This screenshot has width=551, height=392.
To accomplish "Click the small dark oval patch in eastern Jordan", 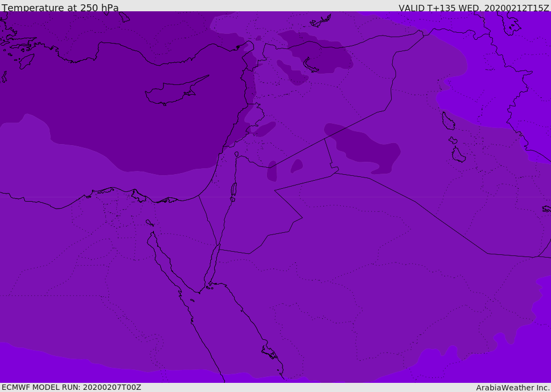I will tap(297, 166).
